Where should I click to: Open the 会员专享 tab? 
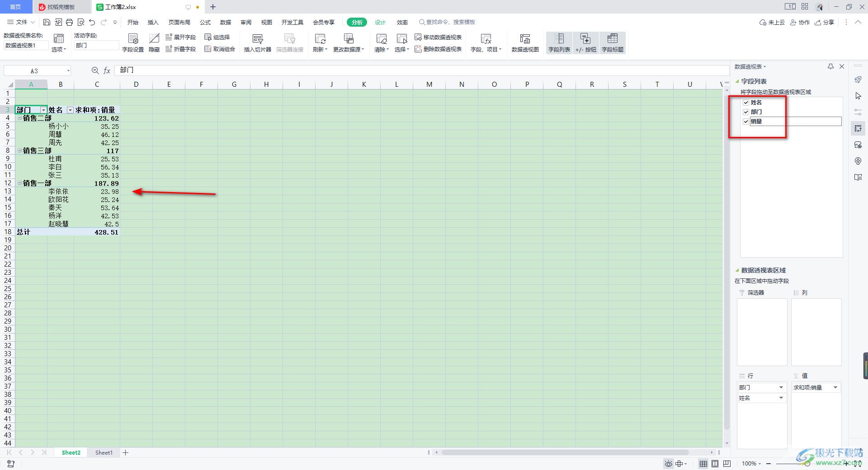324,22
